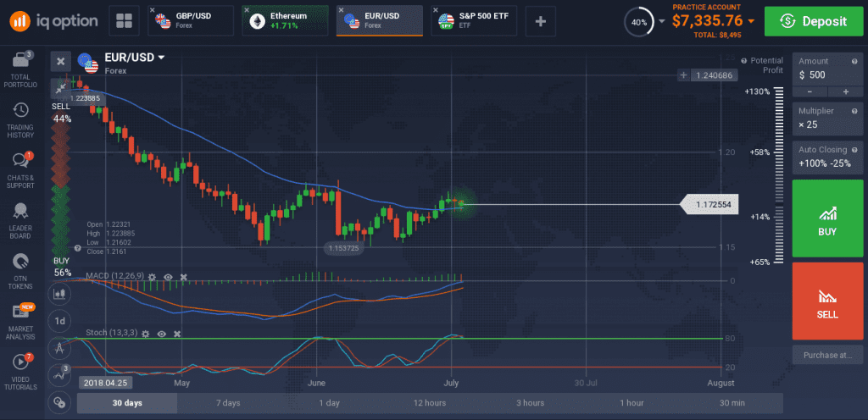Switch to the Ethereum tab
This screenshot has width=868, height=420.
[x=285, y=21]
